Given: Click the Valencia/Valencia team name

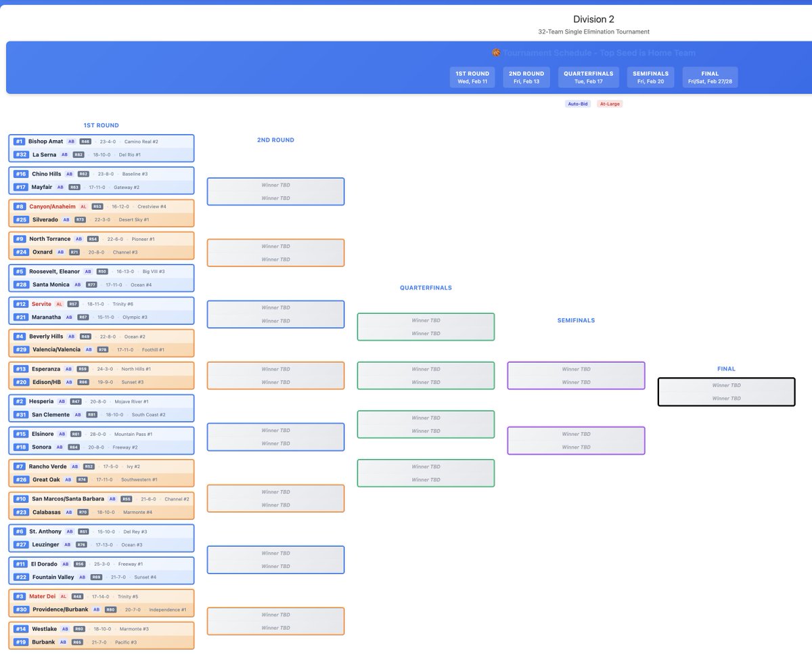Looking at the screenshot, I should pyautogui.click(x=56, y=349).
